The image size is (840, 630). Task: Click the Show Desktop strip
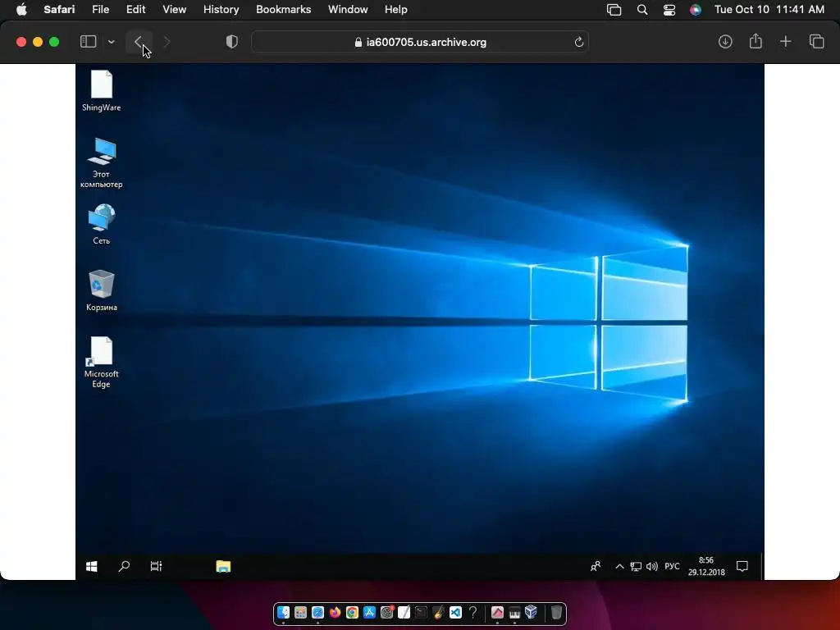pyautogui.click(x=762, y=566)
